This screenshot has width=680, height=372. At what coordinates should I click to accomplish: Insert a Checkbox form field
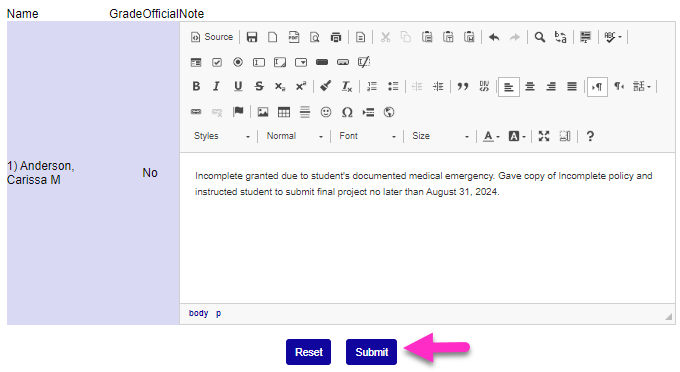[x=217, y=62]
